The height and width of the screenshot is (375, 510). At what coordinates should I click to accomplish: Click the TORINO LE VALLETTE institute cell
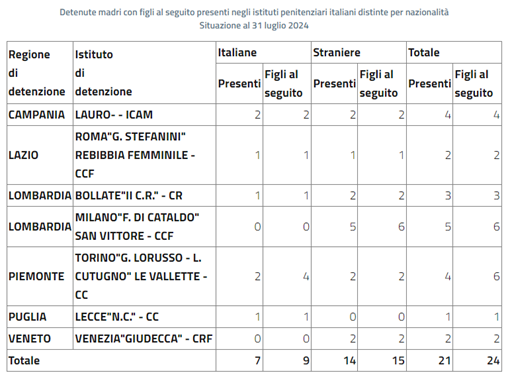pyautogui.click(x=144, y=276)
